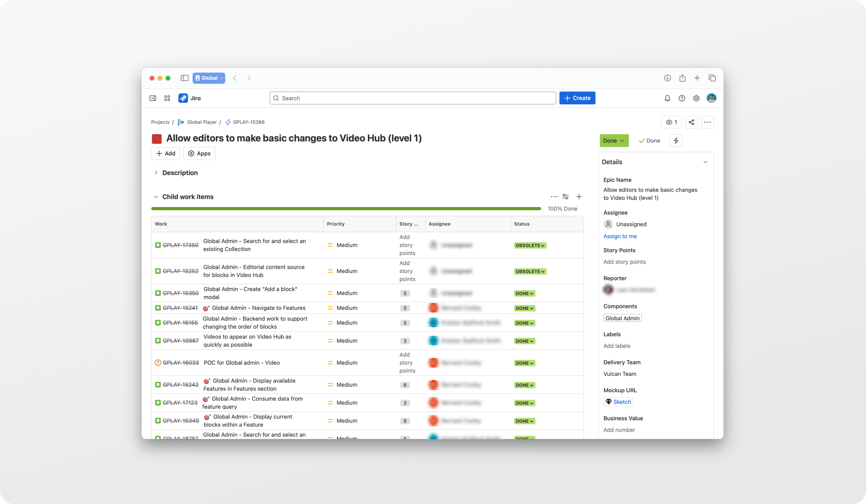The image size is (866, 504).
Task: Open a new browser tab with plus
Action: tap(697, 78)
